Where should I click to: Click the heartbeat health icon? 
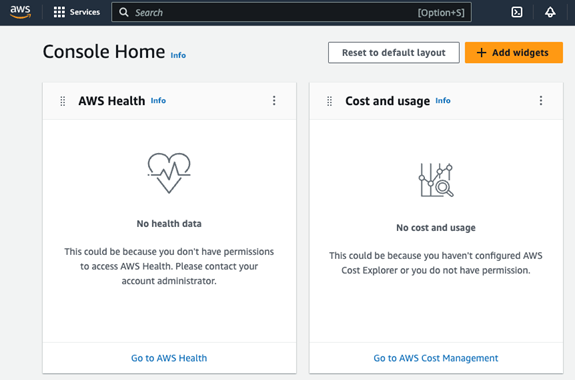[x=169, y=173]
